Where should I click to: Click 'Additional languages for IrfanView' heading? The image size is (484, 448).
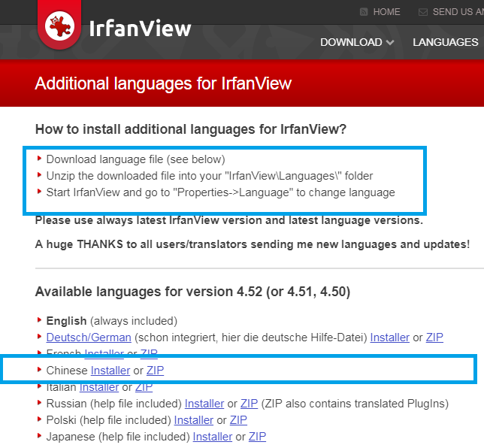[163, 83]
